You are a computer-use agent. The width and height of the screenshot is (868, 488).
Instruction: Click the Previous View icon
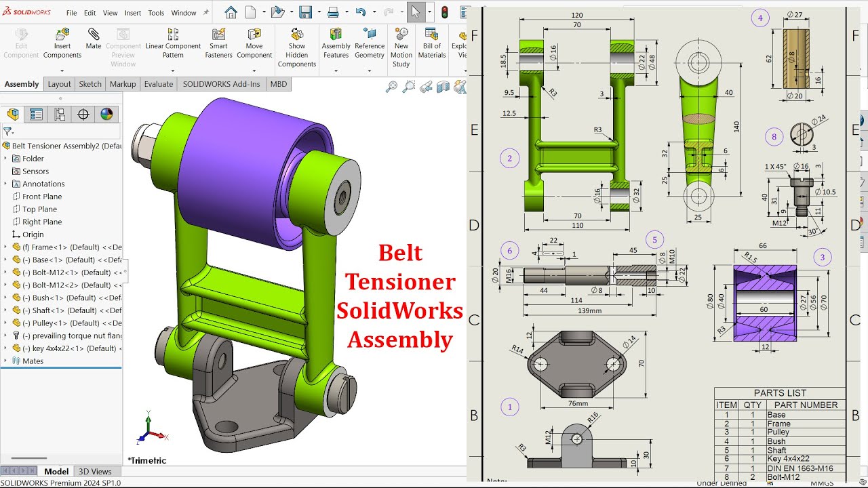(426, 86)
